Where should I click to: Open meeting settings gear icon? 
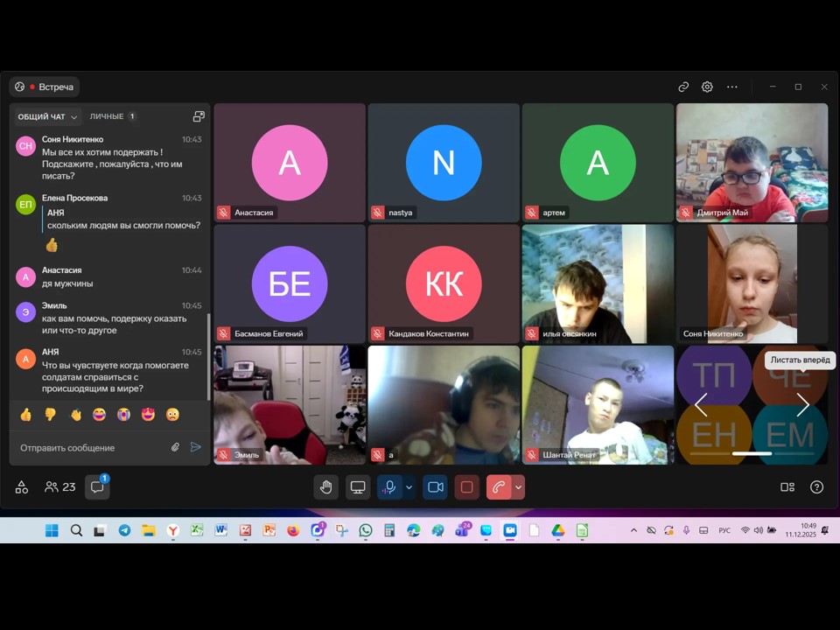[x=707, y=87]
